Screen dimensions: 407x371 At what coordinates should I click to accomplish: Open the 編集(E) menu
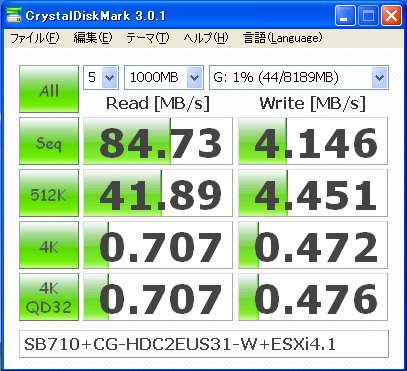93,38
